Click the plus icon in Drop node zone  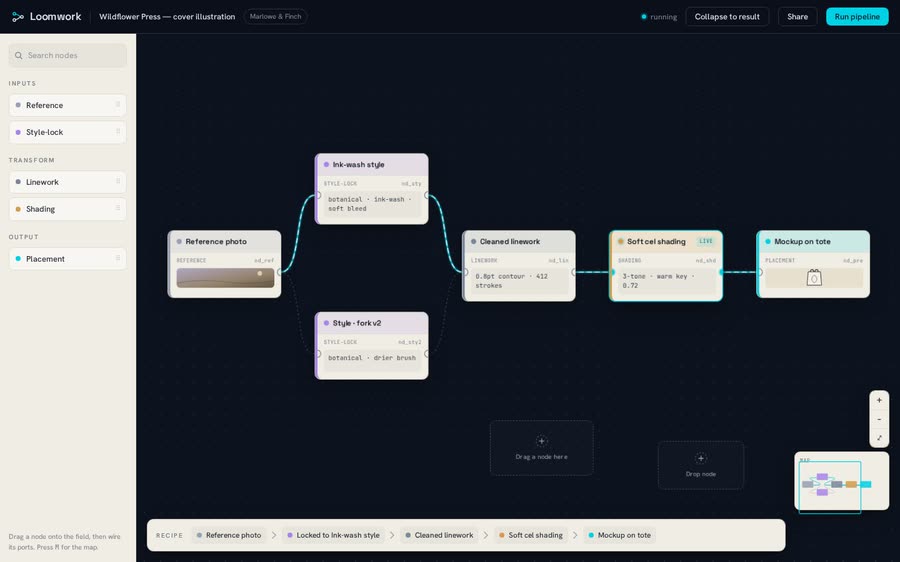700,458
